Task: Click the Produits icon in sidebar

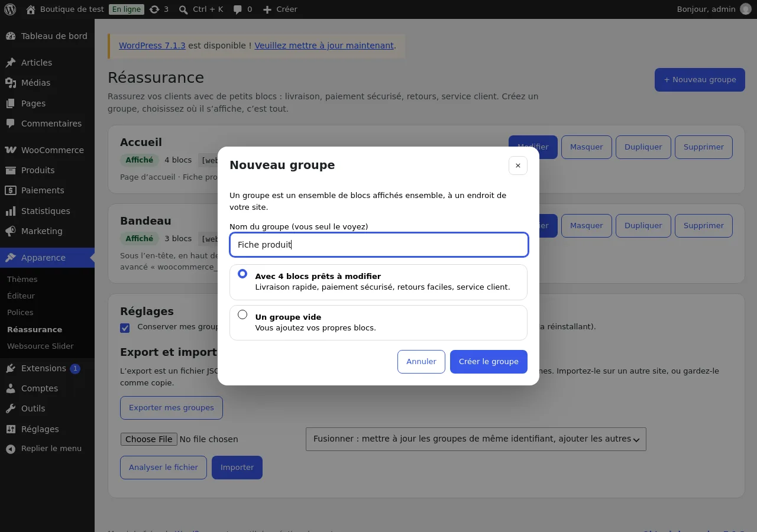Action: [11, 170]
